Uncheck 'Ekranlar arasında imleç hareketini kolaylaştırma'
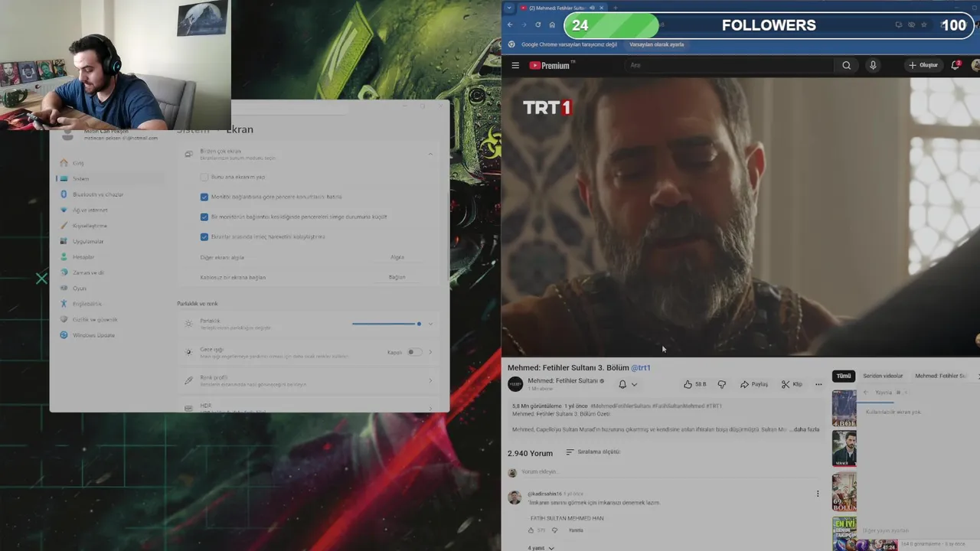 [204, 237]
